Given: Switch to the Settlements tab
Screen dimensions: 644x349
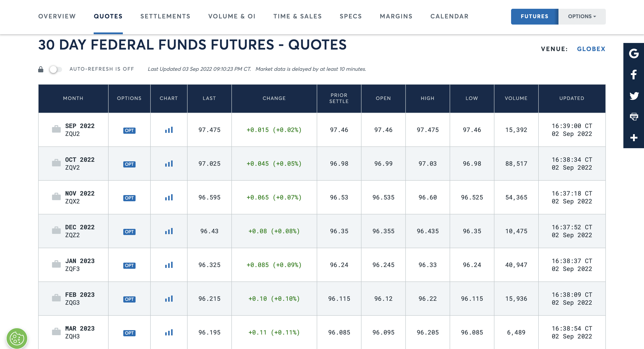Looking at the screenshot, I should pos(165,16).
